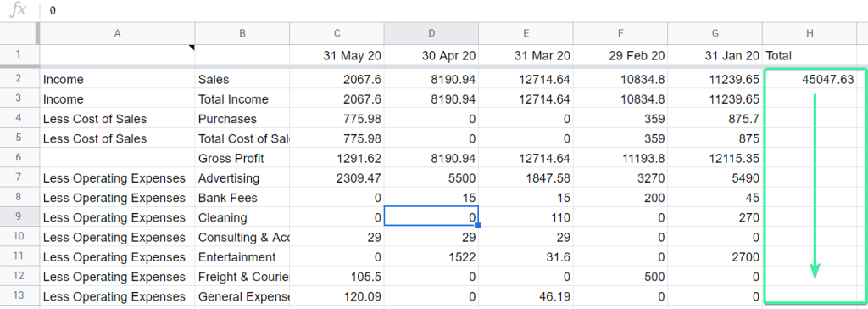Click the 'Entertainment' cell
The image size is (868, 309).
click(x=242, y=257)
